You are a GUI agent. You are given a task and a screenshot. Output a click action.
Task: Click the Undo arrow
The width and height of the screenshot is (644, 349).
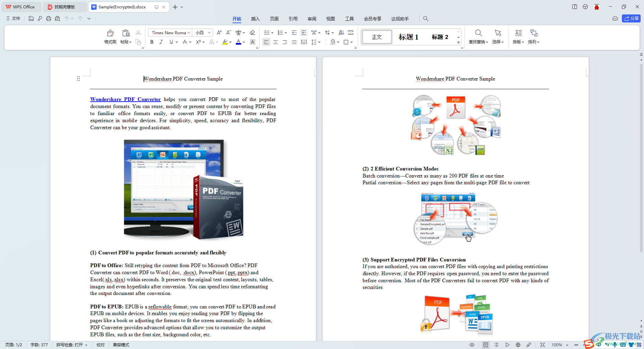point(67,19)
